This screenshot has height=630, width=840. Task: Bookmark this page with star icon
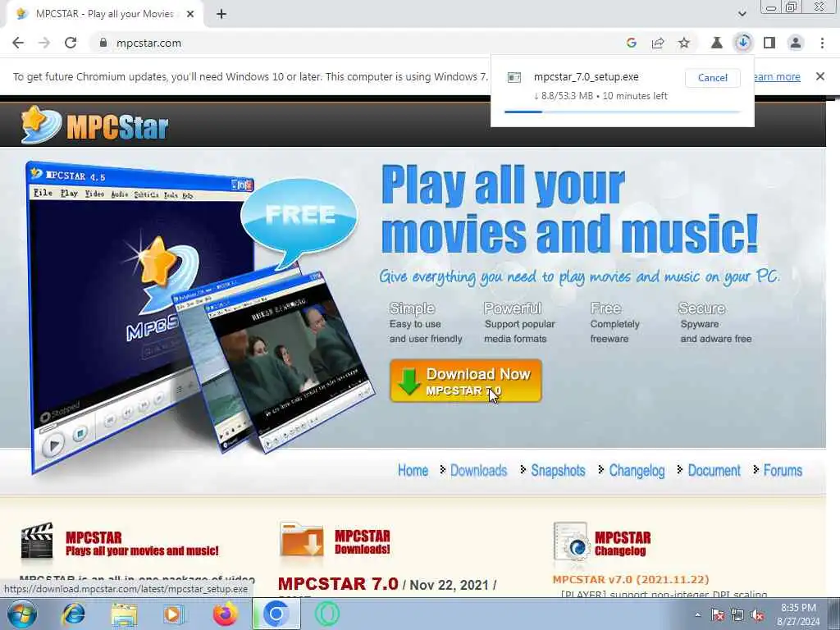tap(684, 43)
